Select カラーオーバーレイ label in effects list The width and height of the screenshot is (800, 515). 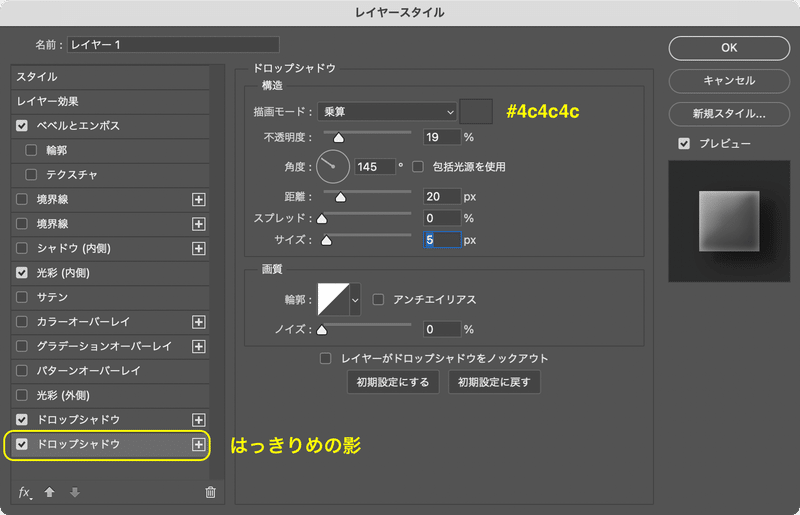[83, 322]
